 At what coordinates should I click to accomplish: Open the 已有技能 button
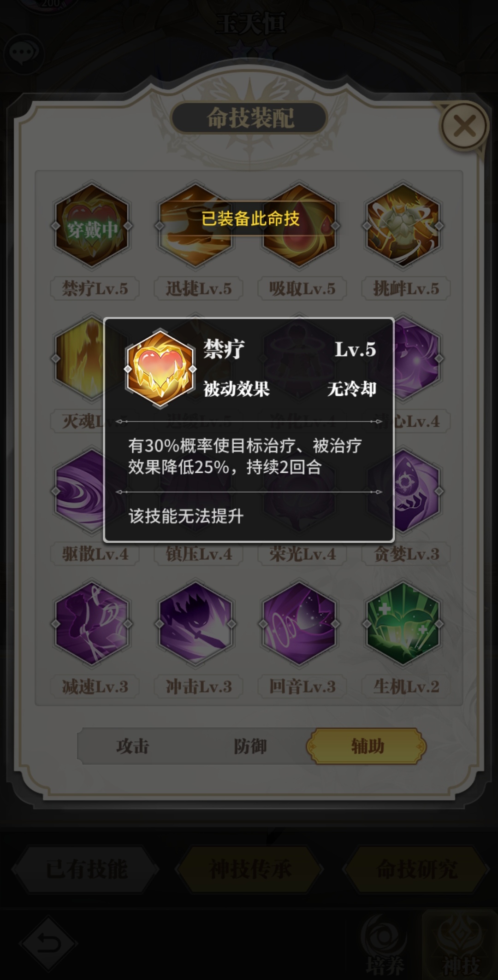(x=86, y=869)
